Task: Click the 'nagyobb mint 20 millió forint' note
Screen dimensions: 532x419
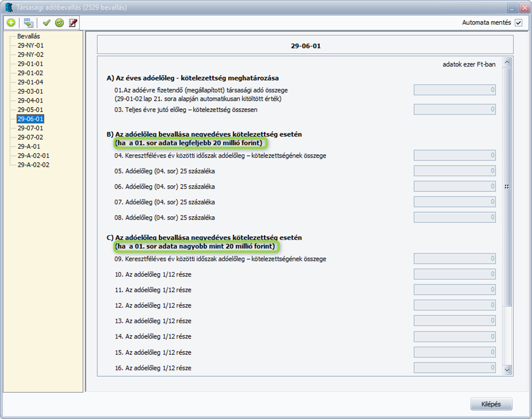Action: (x=197, y=246)
